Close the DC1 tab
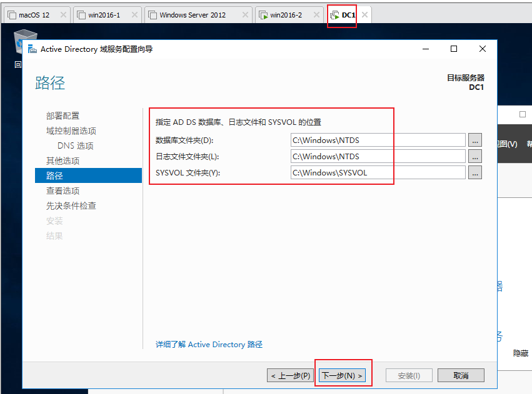Viewport: 532px width, 394px height. click(364, 14)
